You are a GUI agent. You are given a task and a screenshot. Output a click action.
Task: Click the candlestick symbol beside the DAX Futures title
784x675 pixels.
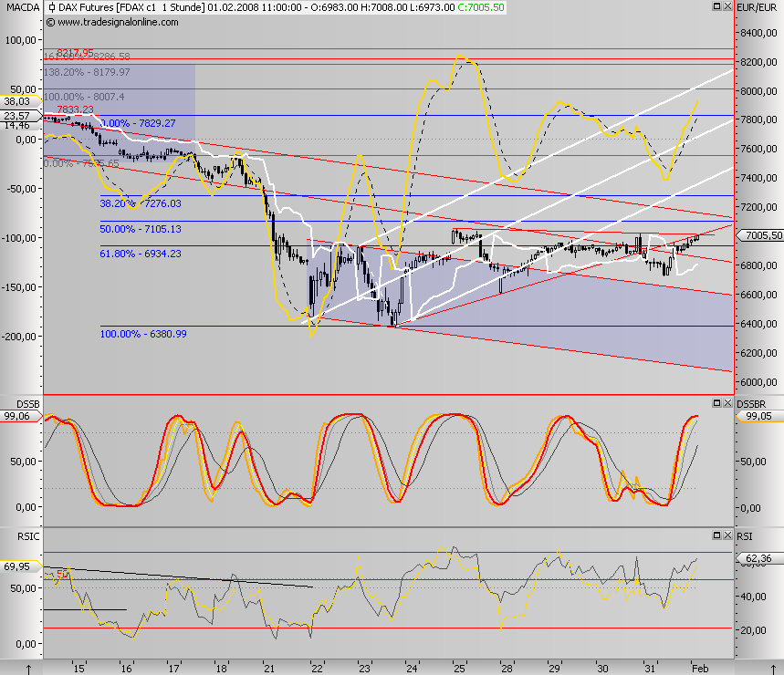[51, 7]
